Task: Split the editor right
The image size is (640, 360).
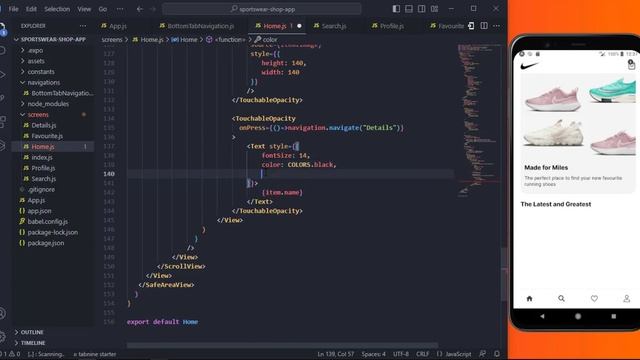Action: 484,26
